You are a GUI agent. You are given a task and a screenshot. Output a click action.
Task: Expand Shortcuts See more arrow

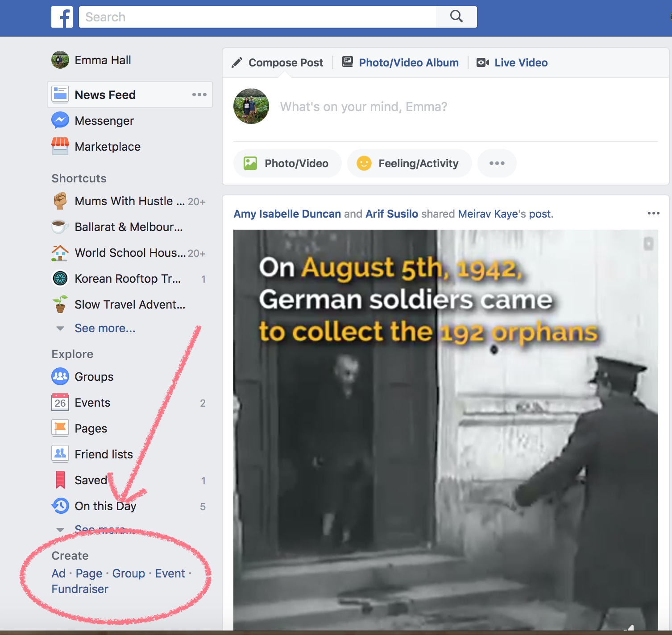click(x=60, y=329)
